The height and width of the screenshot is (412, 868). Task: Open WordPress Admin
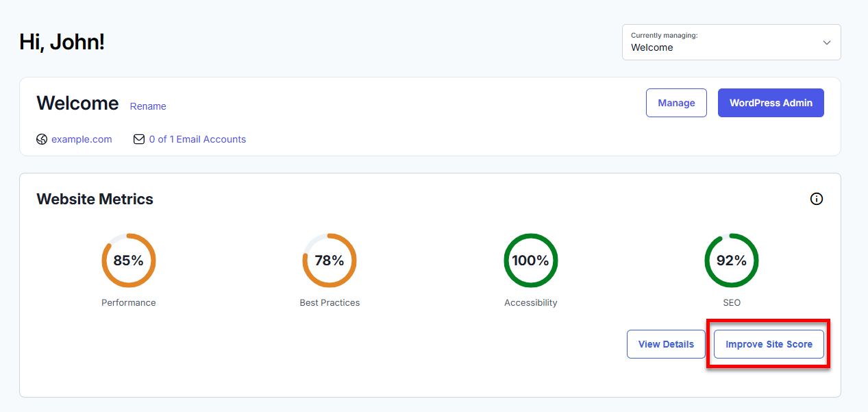click(771, 103)
